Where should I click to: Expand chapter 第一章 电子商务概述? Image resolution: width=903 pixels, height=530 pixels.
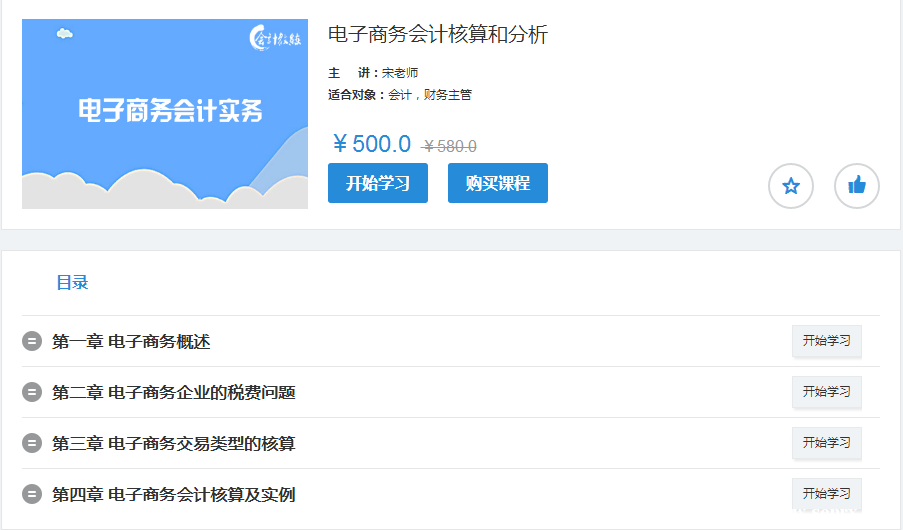[131, 342]
